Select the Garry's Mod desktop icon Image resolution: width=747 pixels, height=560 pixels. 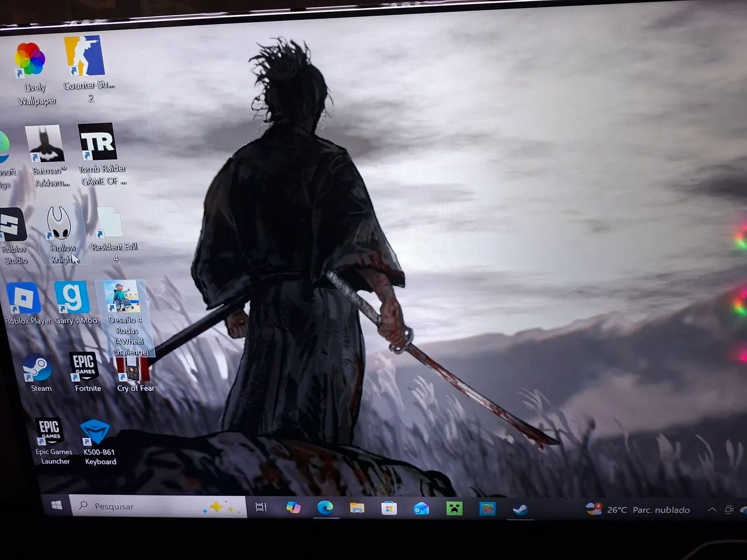pos(74,302)
